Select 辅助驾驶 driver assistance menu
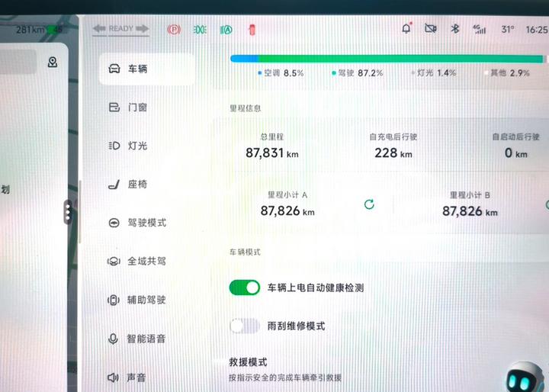The image size is (549, 392). 147,300
